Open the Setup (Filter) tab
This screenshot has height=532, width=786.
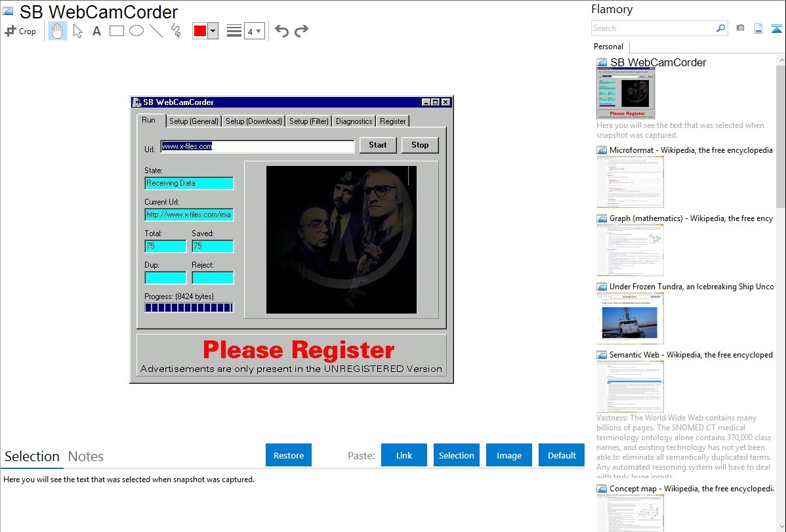(x=309, y=121)
